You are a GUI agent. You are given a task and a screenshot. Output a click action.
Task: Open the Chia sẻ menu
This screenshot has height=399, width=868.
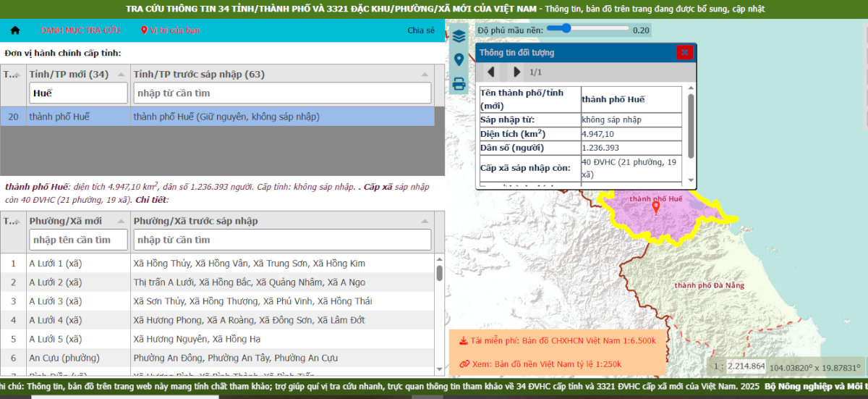421,30
